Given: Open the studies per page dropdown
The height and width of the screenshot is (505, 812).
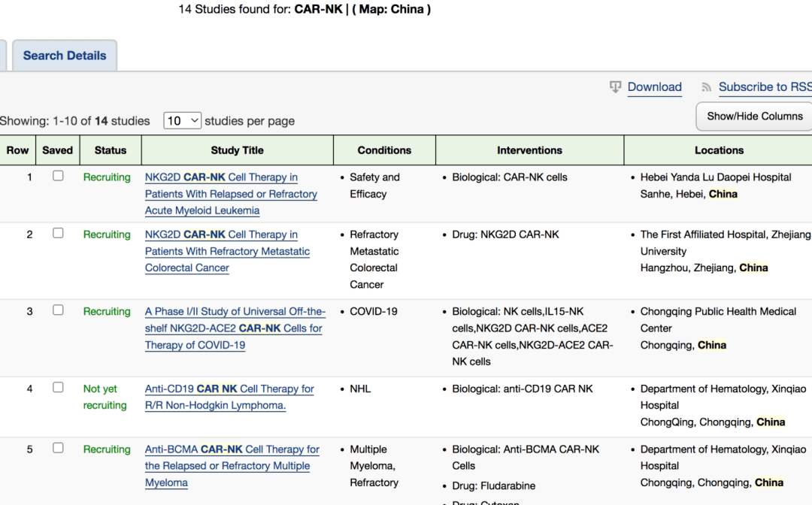Looking at the screenshot, I should [x=182, y=120].
